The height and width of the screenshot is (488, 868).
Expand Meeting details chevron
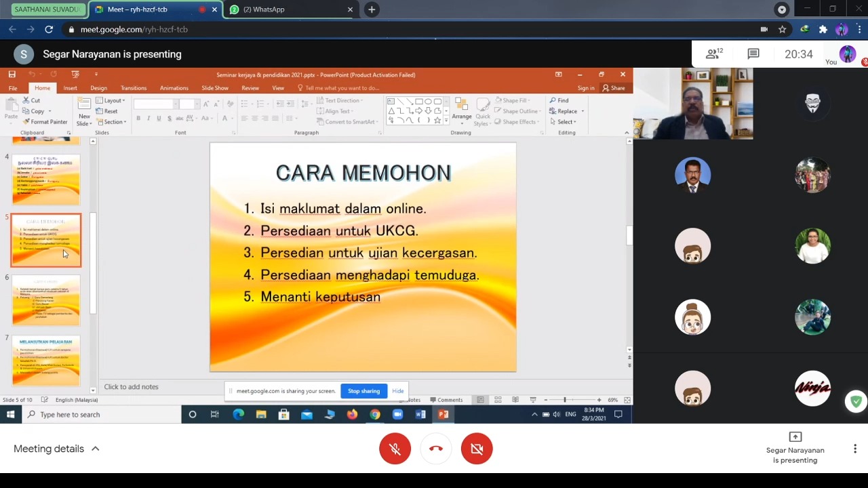96,449
